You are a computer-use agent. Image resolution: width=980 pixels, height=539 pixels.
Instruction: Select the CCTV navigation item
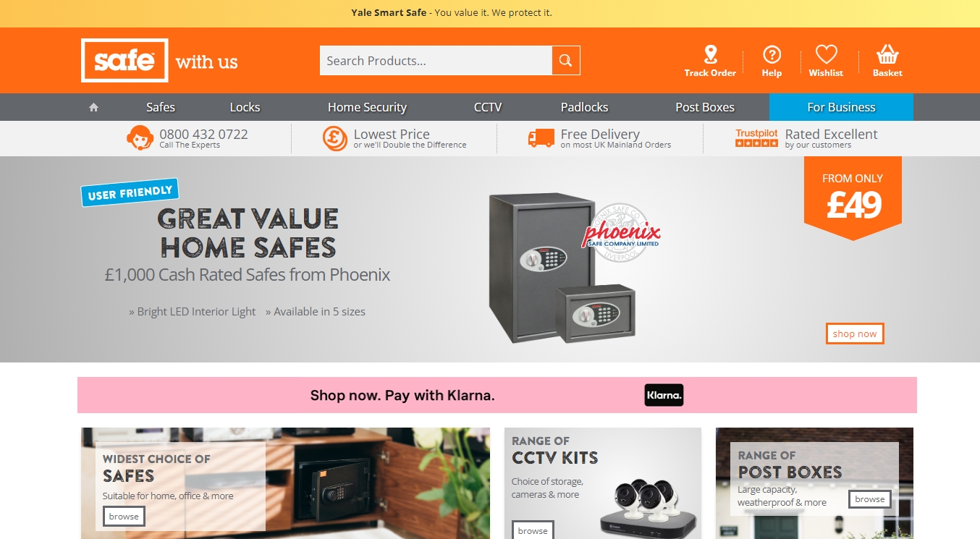[488, 107]
